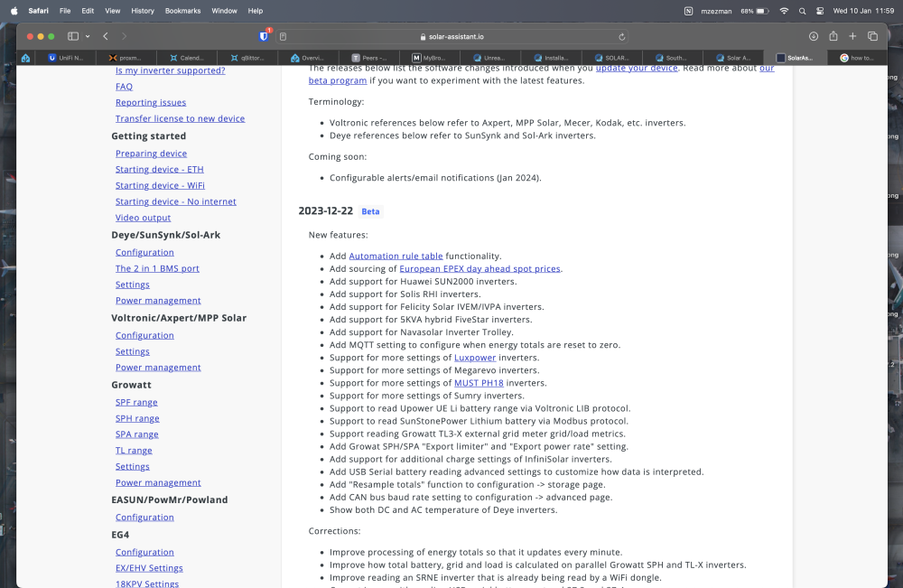Expand the sidebar dropdown chevron
The height and width of the screenshot is (588, 903).
[x=88, y=36]
